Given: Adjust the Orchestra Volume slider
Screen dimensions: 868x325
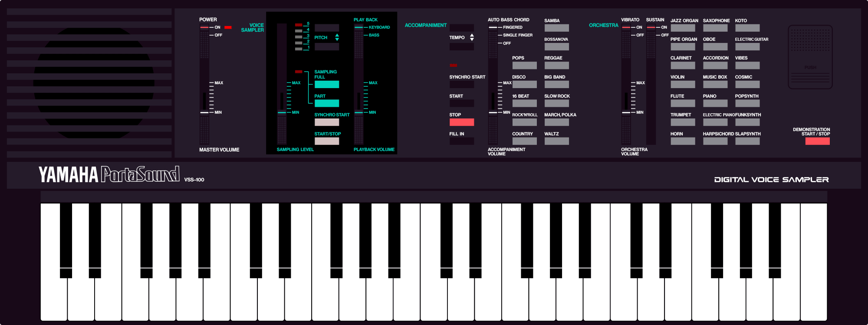Looking at the screenshot, I should tap(626, 112).
